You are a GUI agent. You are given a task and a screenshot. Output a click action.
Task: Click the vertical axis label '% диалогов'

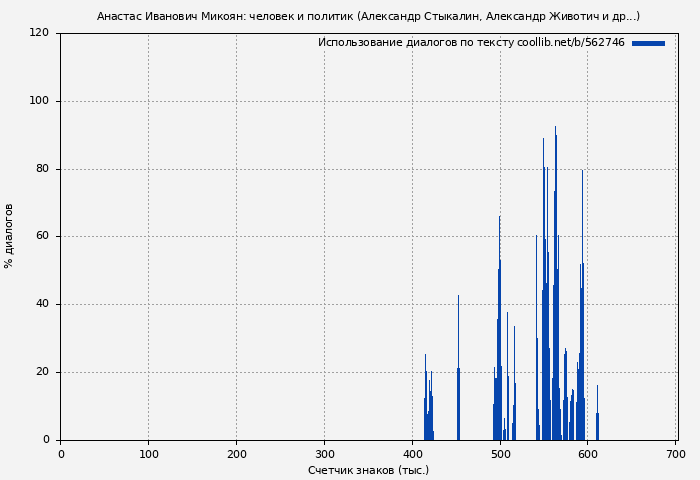click(9, 236)
